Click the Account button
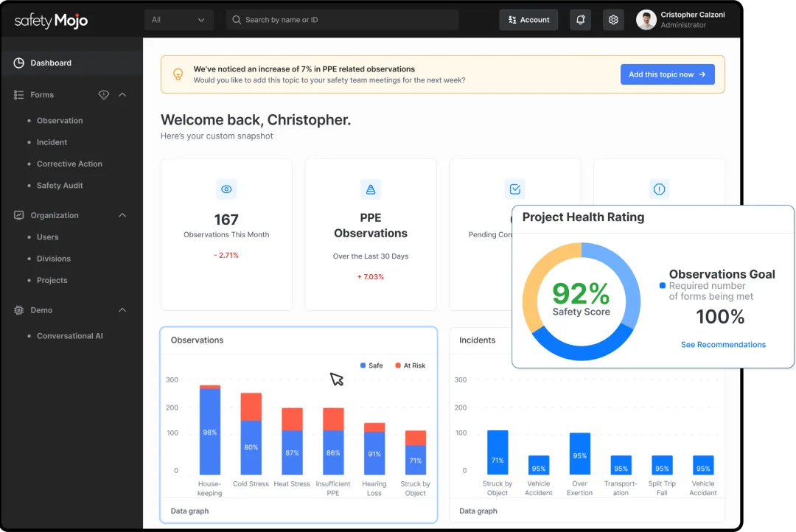This screenshot has width=796, height=532. pos(528,20)
